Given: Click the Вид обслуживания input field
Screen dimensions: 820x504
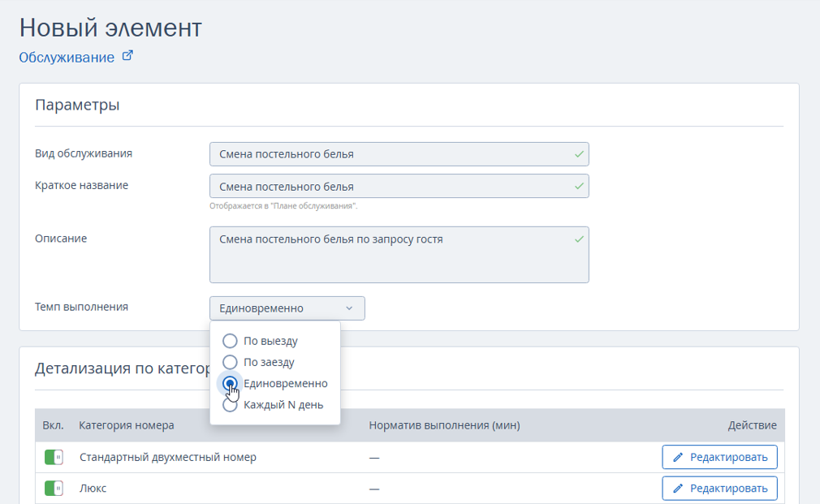Looking at the screenshot, I should click(x=399, y=154).
